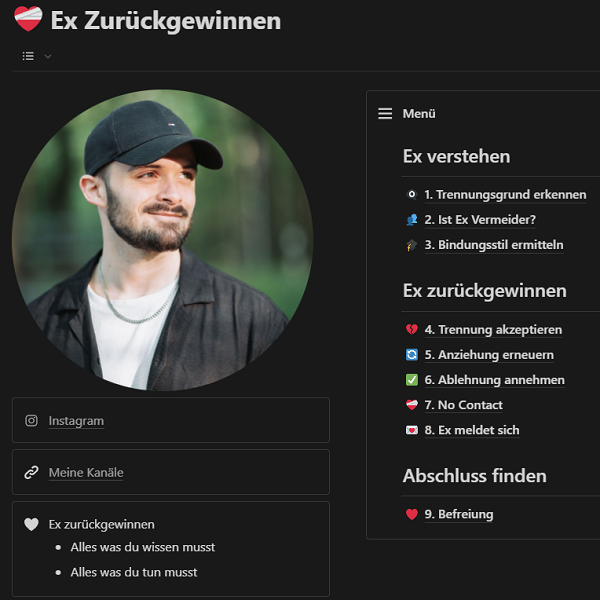Click the mended heart page icon
The height and width of the screenshot is (600, 600).
point(28,19)
